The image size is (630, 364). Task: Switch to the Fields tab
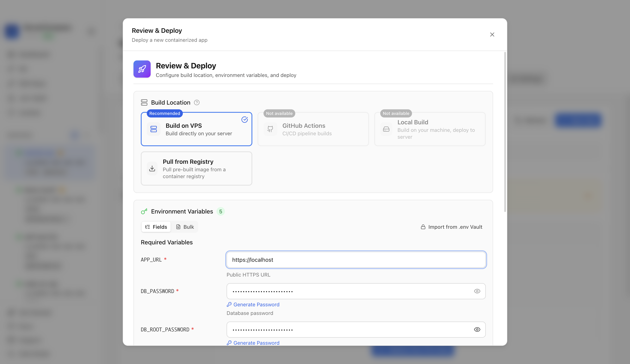click(156, 227)
